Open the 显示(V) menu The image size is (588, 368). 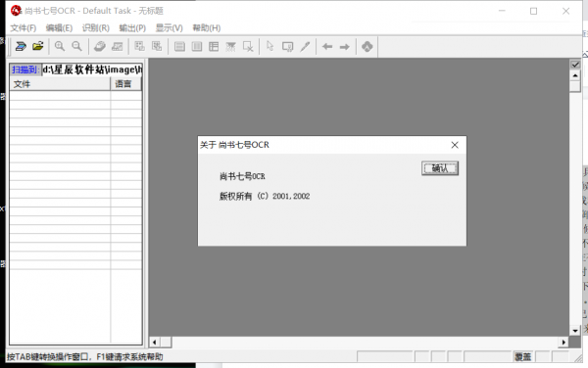[x=170, y=28]
